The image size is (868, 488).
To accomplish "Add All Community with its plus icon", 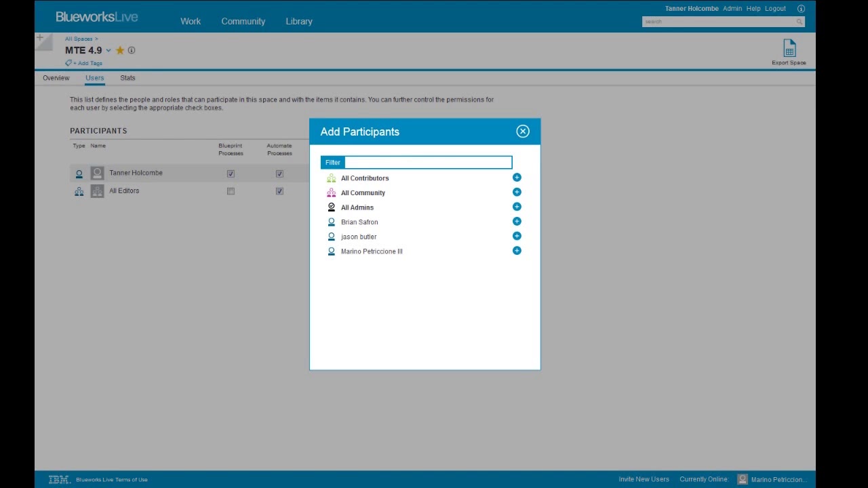I will (x=517, y=192).
